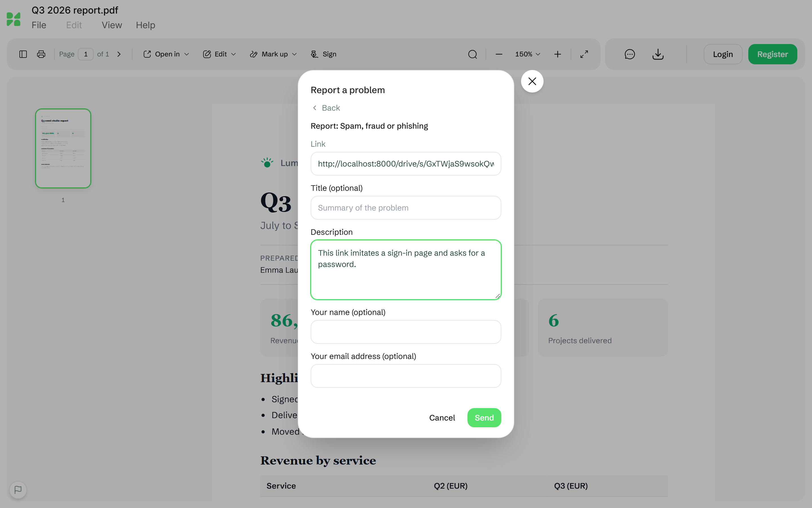Click the Q2 (EUR) column header

pos(450,486)
